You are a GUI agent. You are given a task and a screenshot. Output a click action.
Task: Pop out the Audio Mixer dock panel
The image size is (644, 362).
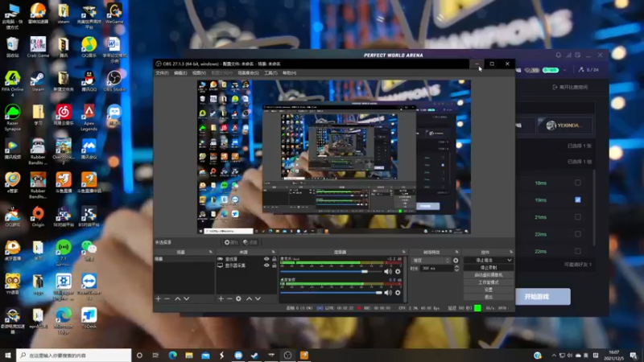click(x=404, y=252)
